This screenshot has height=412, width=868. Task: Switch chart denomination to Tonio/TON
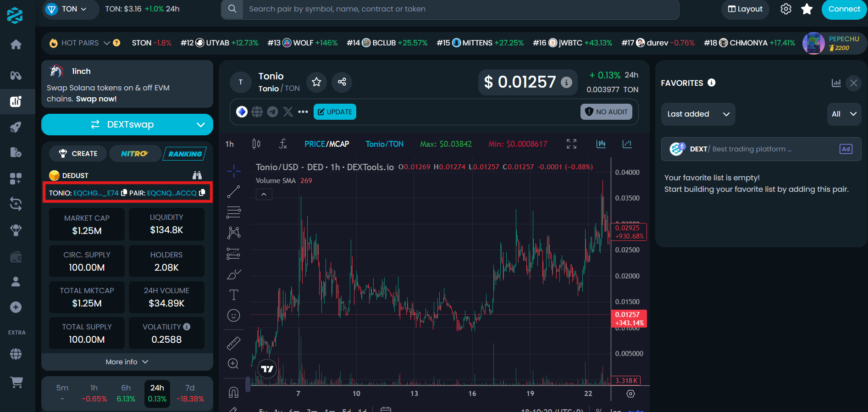[x=384, y=144]
